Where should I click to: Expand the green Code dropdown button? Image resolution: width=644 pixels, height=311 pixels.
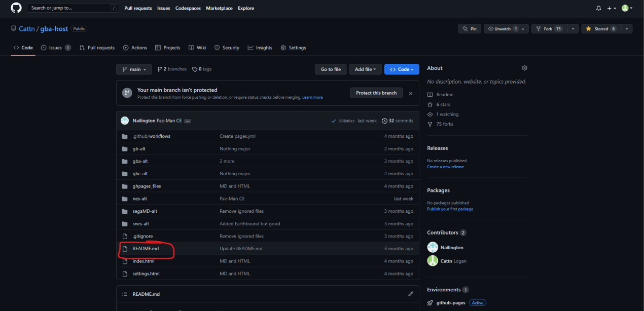tap(402, 69)
